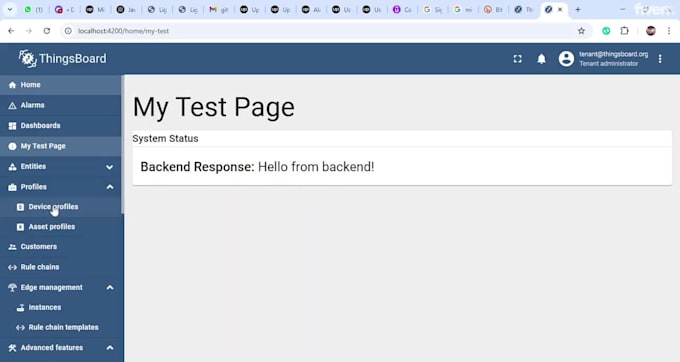This screenshot has width=680, height=362.
Task: Go back with the browser back arrow
Action: coord(11,31)
